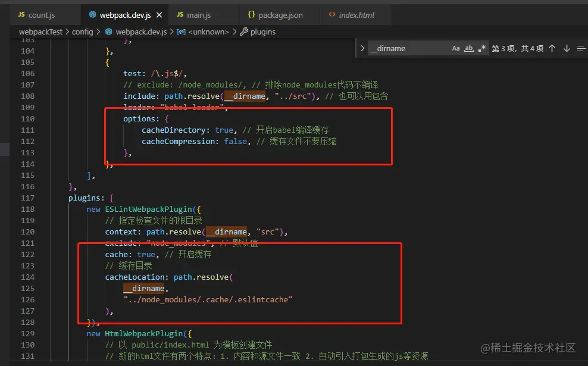The height and width of the screenshot is (366, 588).
Task: Click line number 129
Action: click(x=28, y=334)
